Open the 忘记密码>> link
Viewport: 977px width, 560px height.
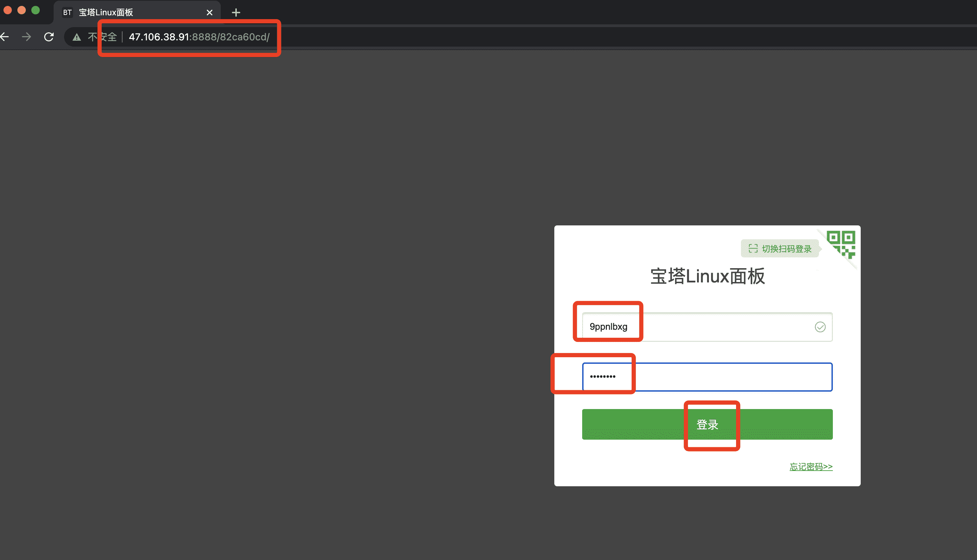click(811, 466)
